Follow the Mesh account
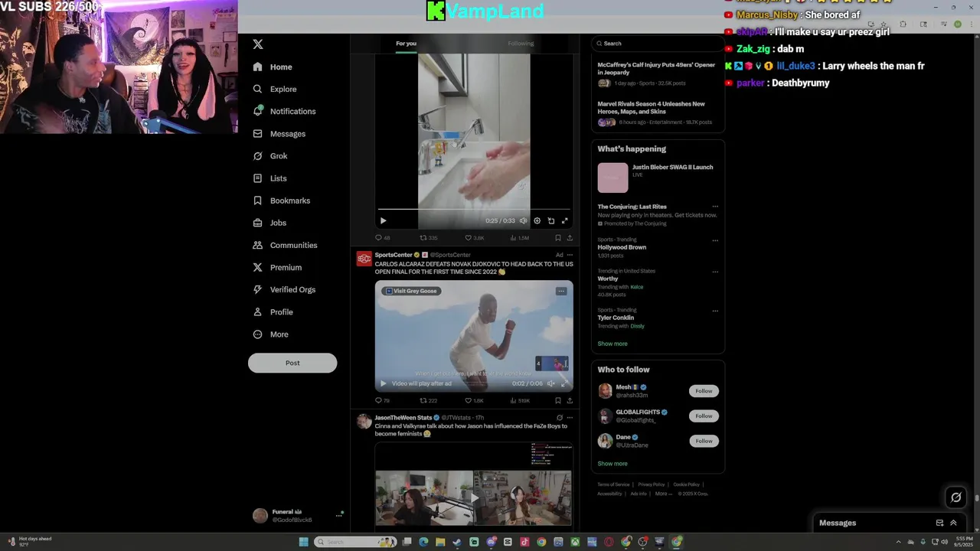This screenshot has height=551, width=980. point(704,391)
